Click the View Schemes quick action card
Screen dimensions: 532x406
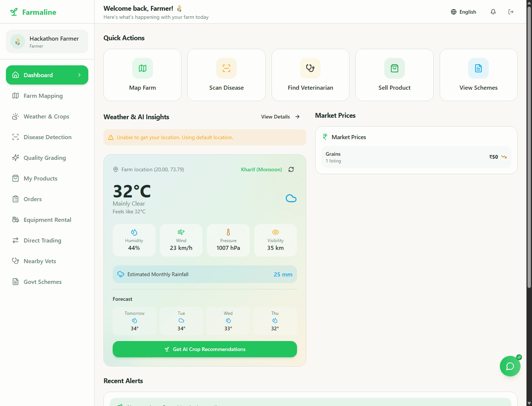click(478, 75)
